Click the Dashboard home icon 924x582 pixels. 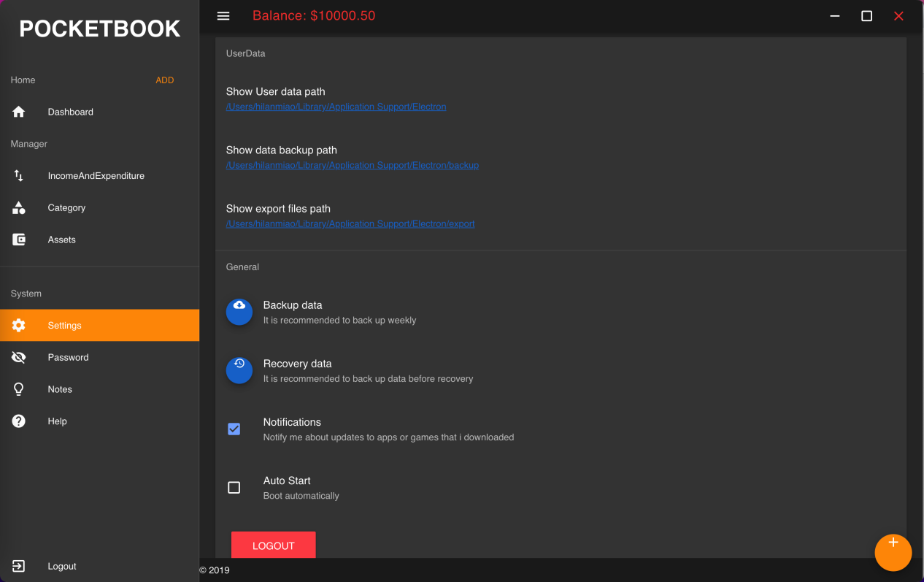(x=19, y=112)
